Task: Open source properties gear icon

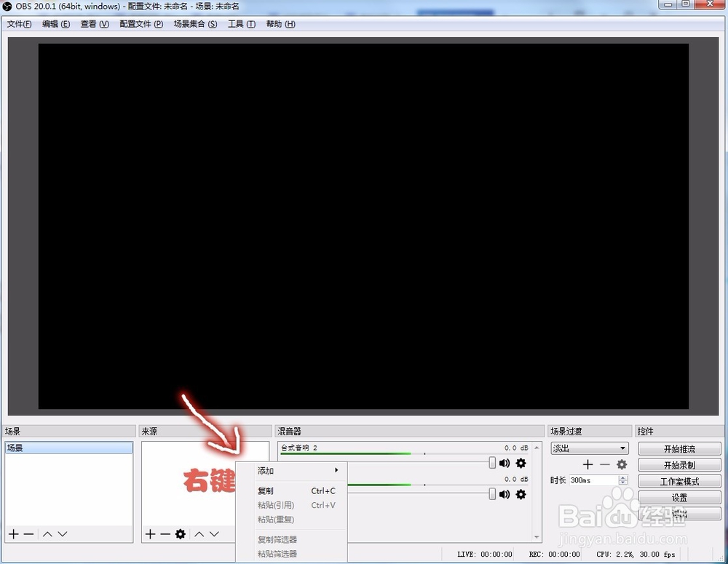Action: pyautogui.click(x=181, y=534)
